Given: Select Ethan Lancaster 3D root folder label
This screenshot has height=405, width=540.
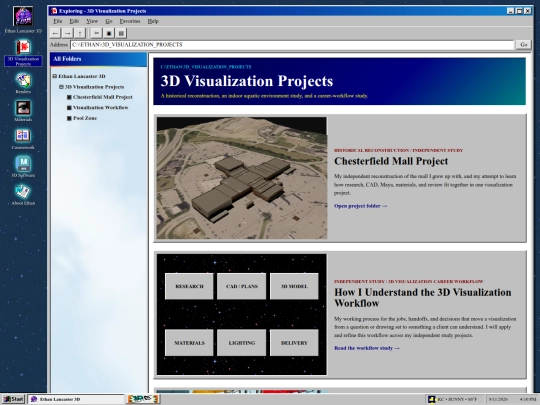Looking at the screenshot, I should tap(82, 76).
